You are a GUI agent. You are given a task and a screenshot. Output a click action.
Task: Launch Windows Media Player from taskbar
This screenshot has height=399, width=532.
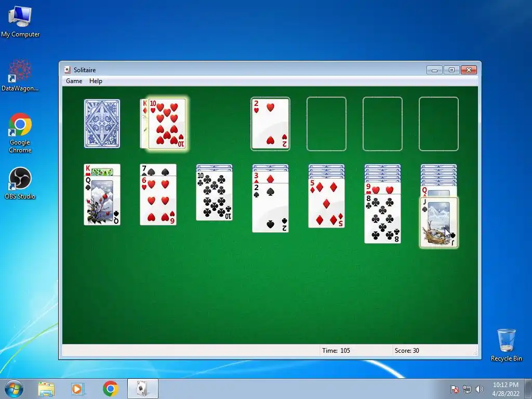coord(78,389)
